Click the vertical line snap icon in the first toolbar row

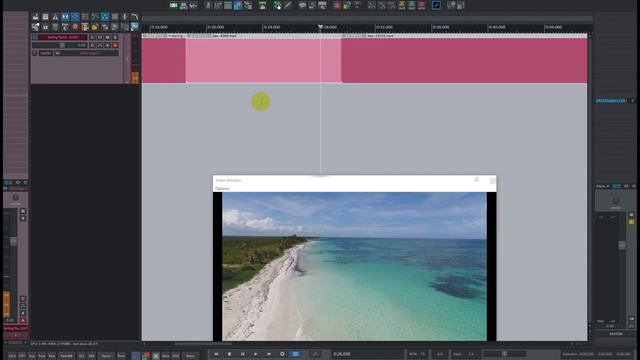[124, 17]
